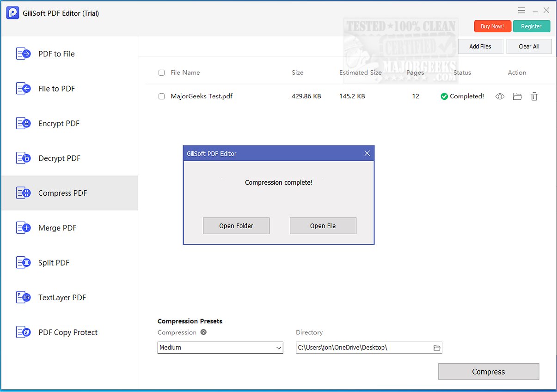
Task: Click the Size column header
Action: (298, 72)
